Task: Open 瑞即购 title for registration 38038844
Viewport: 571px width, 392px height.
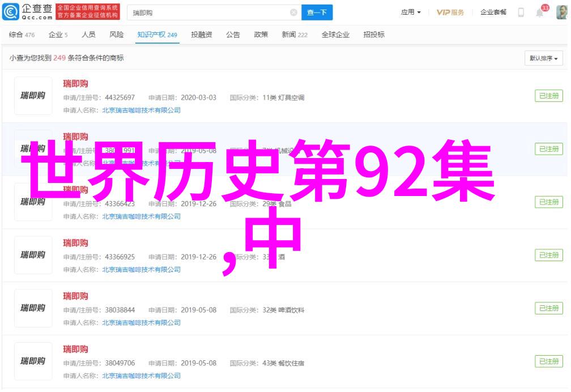Action: [75, 296]
